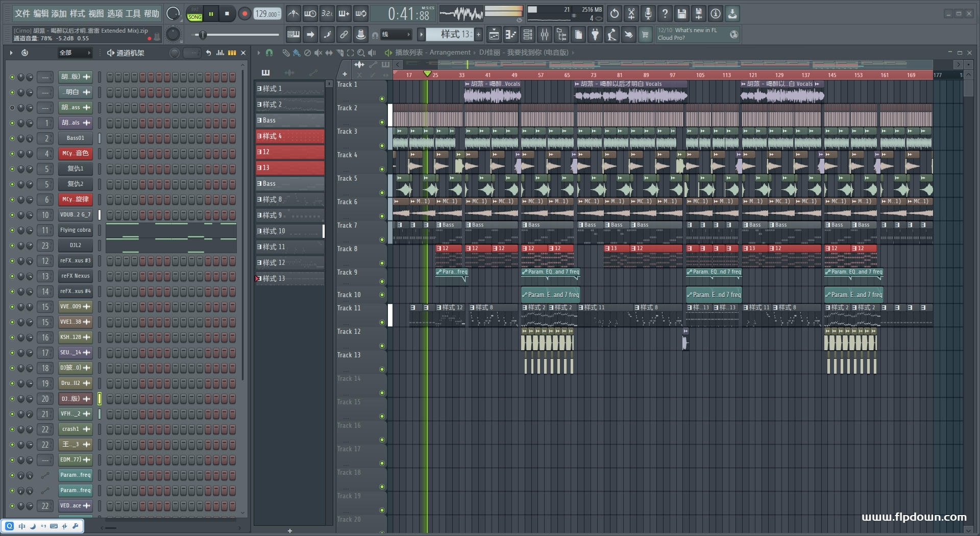
Task: Switch the PAT/SONG mode toggle
Action: pyautogui.click(x=194, y=14)
